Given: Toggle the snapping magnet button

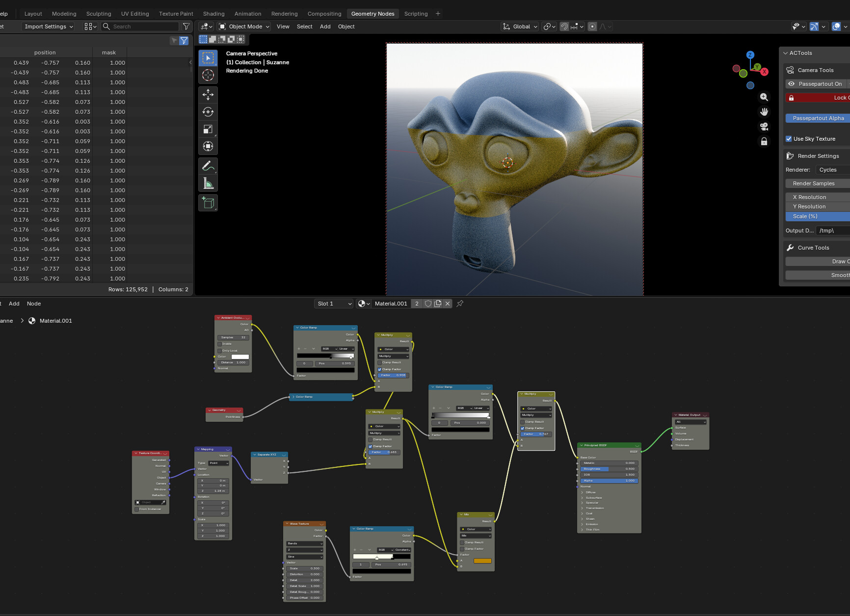Looking at the screenshot, I should [564, 26].
